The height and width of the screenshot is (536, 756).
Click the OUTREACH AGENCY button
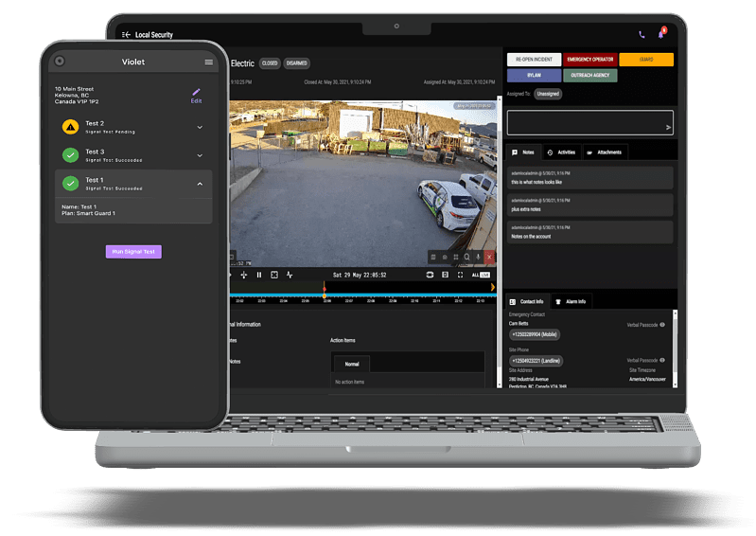tap(590, 75)
